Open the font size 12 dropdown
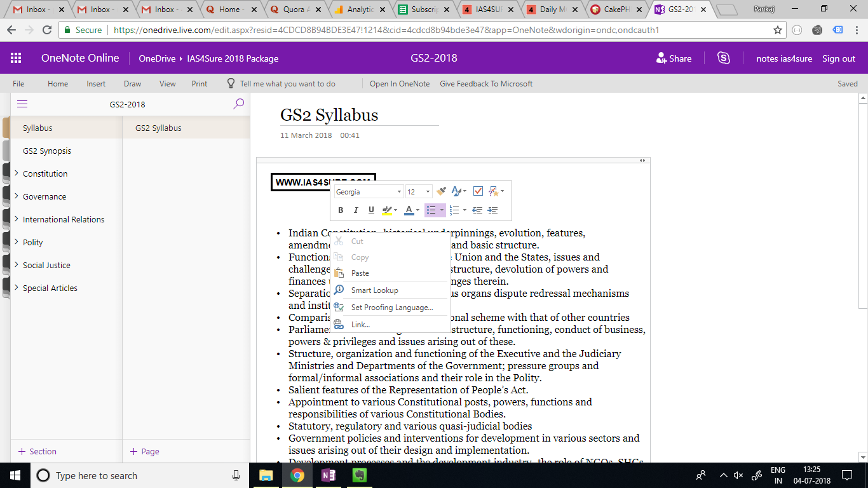The height and width of the screenshot is (488, 868). (x=419, y=192)
